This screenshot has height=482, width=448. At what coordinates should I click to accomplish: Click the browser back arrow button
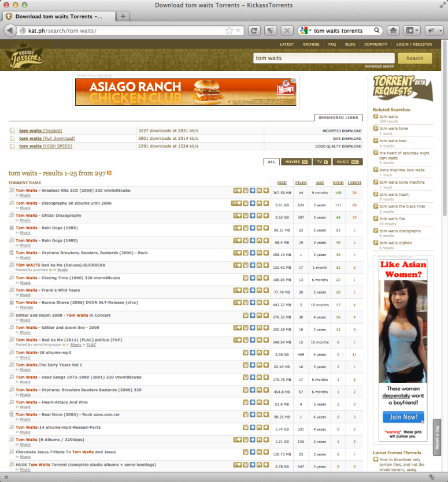pyautogui.click(x=10, y=31)
